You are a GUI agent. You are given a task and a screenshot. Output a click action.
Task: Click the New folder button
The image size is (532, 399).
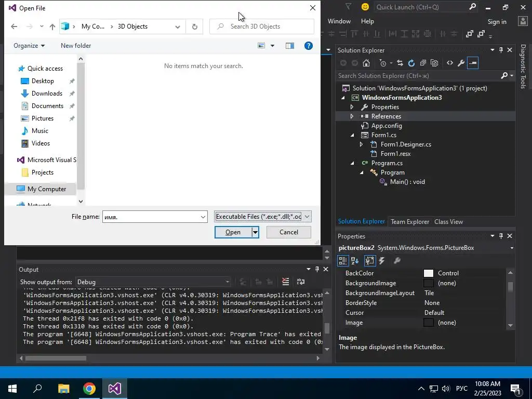pos(76,46)
